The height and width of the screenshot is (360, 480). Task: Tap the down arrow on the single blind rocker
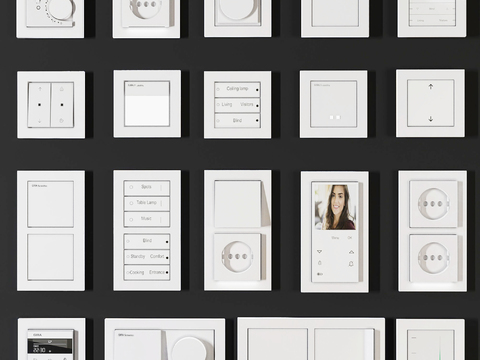click(x=431, y=119)
